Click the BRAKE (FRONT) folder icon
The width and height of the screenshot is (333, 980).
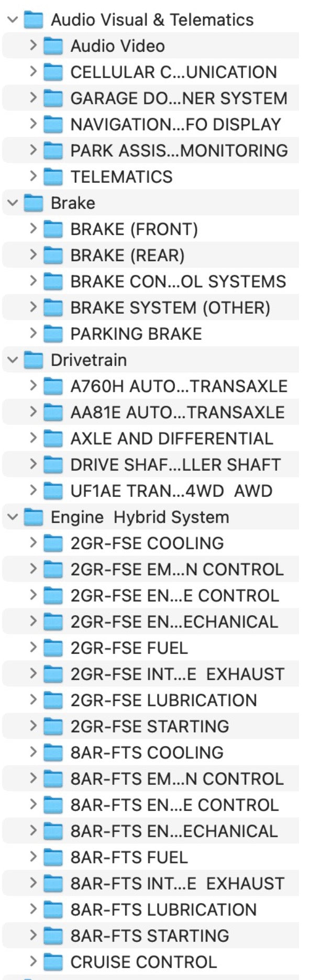tap(53, 229)
